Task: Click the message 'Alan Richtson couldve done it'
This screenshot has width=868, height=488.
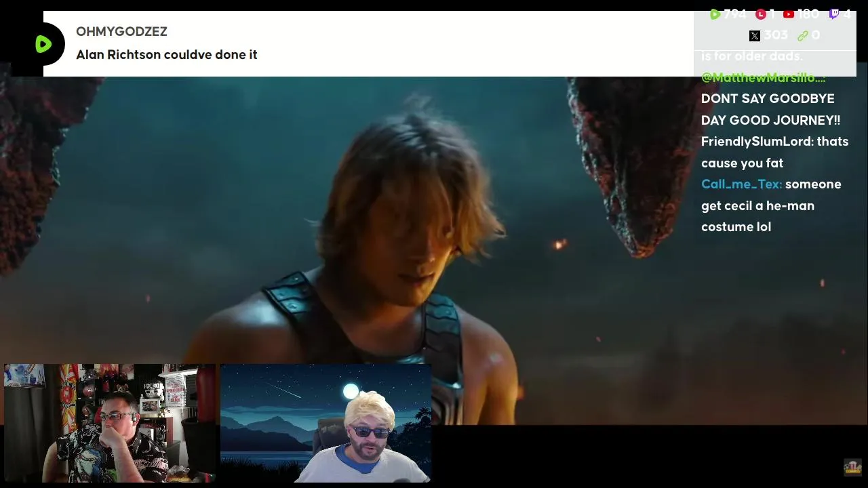Action: [167, 55]
